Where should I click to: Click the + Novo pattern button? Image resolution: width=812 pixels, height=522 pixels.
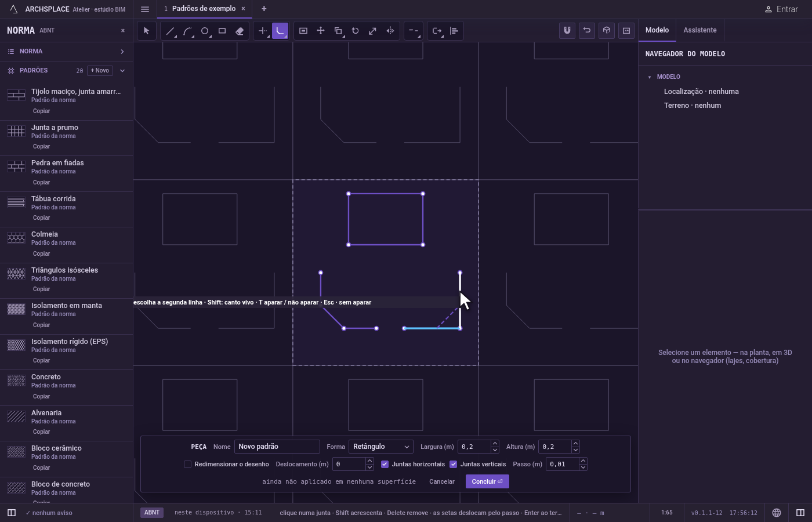(100, 71)
